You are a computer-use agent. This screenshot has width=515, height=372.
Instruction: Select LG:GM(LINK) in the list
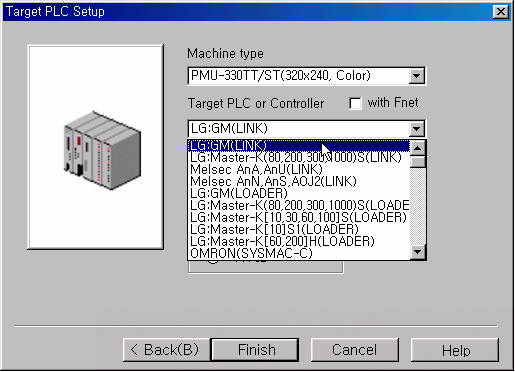click(299, 146)
